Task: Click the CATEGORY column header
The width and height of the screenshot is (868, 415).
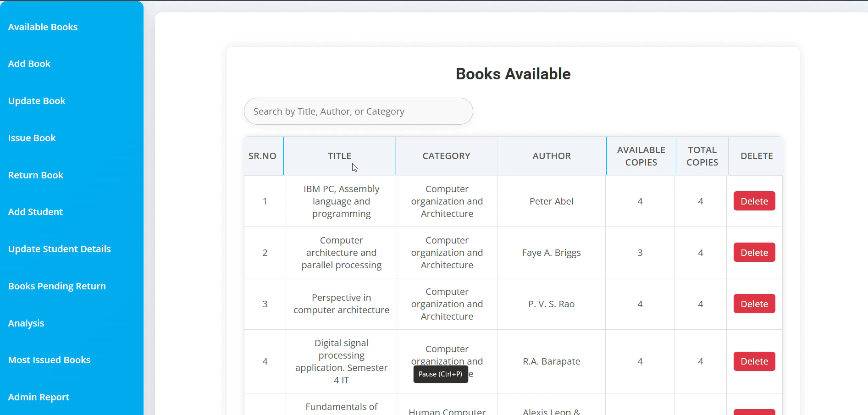Action: pyautogui.click(x=446, y=156)
